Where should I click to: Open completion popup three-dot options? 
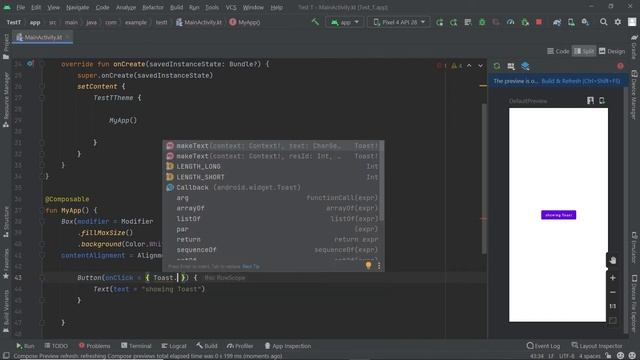[379, 266]
